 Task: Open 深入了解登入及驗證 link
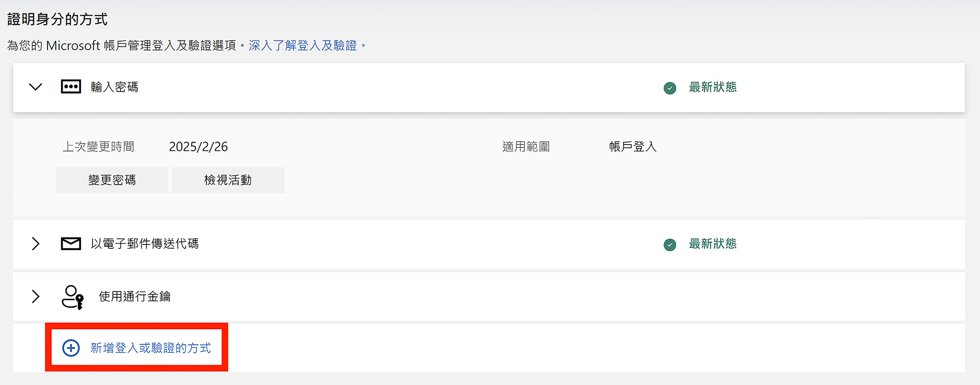tap(303, 46)
